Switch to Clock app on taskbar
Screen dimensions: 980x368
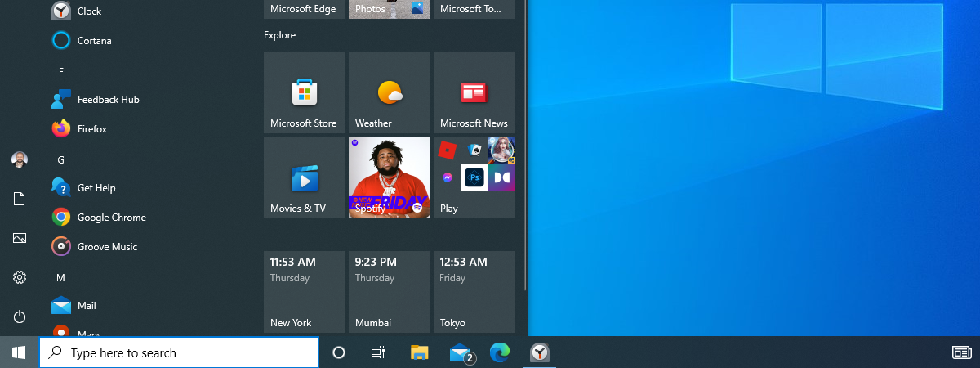pyautogui.click(x=539, y=352)
